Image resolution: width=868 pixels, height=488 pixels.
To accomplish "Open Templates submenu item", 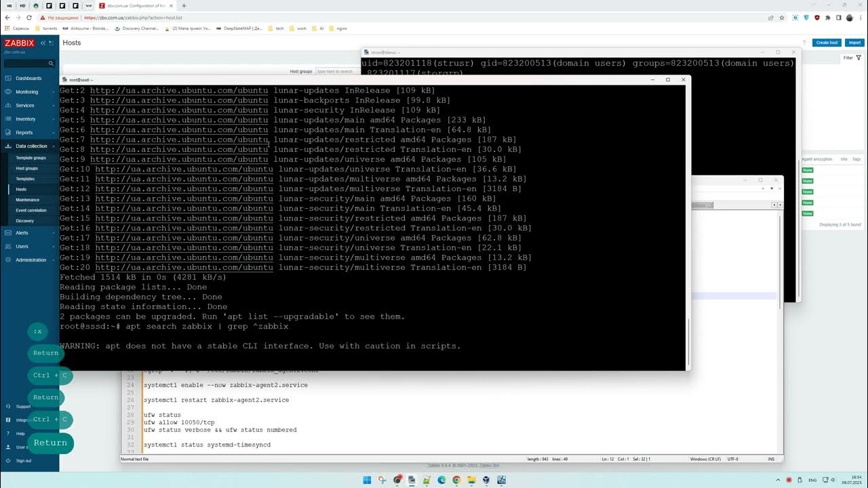I will click(25, 179).
